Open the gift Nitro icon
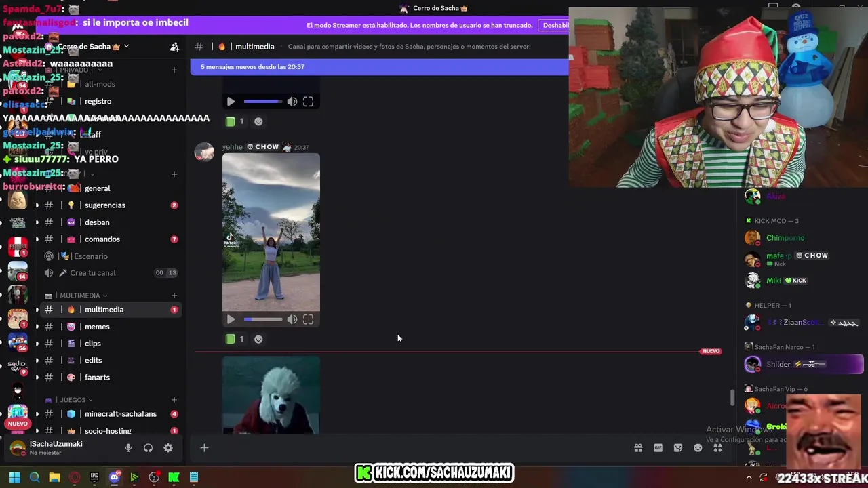 click(638, 448)
